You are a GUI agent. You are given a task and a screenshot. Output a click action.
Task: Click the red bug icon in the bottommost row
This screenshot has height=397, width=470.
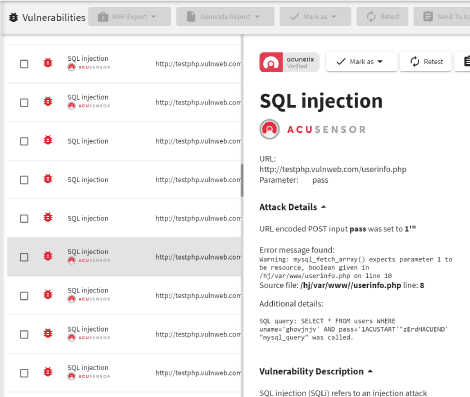pyautogui.click(x=48, y=372)
